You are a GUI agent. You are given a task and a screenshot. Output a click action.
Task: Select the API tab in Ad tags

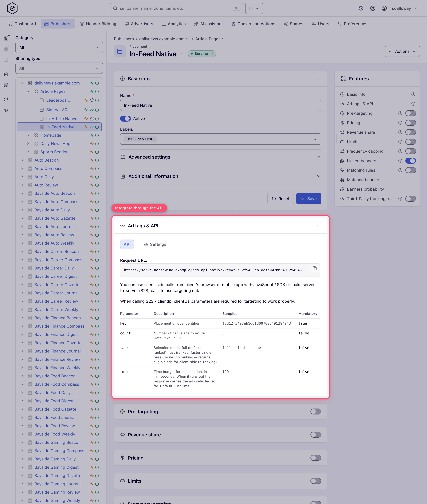pos(127,244)
